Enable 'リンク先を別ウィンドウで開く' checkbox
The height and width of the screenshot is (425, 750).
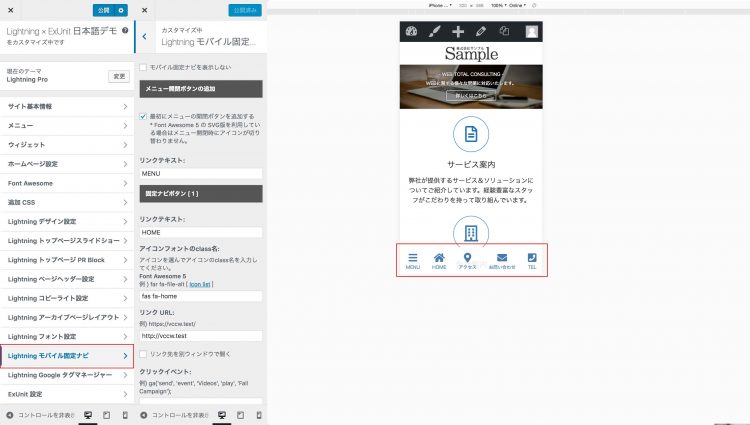point(143,354)
